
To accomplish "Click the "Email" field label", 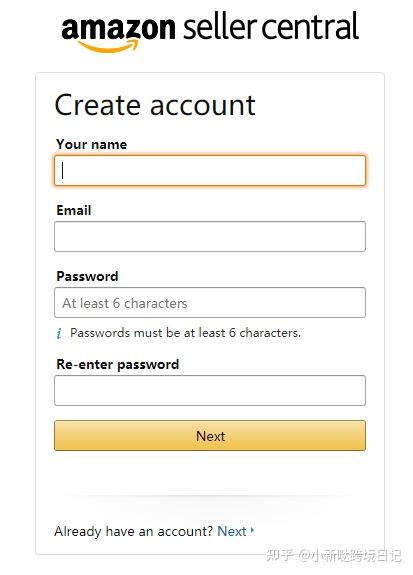I will coord(74,210).
